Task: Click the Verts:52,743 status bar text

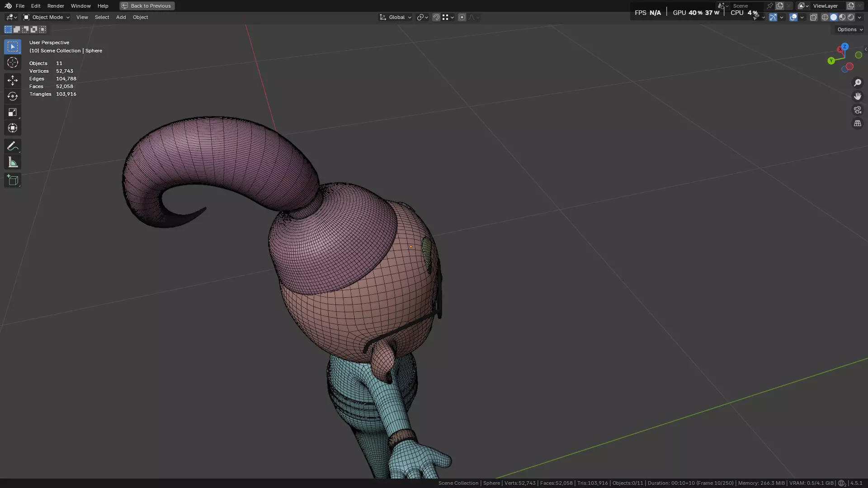Action: (x=520, y=483)
